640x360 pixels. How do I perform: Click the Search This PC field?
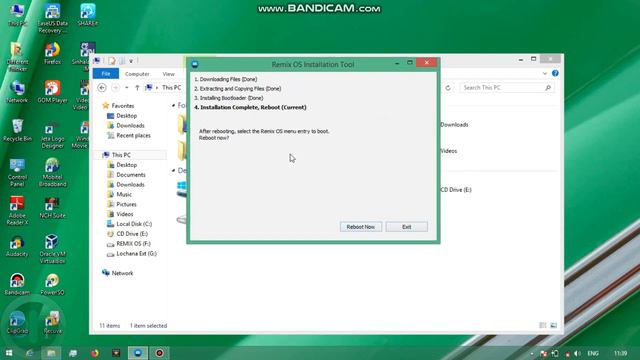tap(507, 88)
